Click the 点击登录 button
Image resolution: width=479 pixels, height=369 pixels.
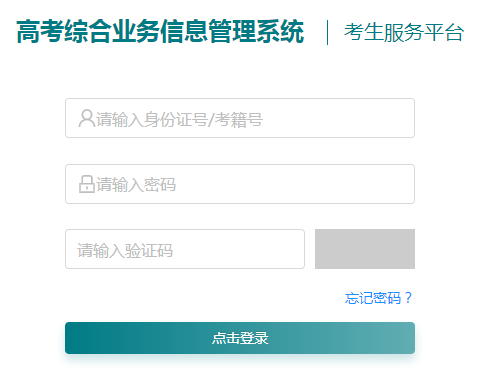(240, 338)
